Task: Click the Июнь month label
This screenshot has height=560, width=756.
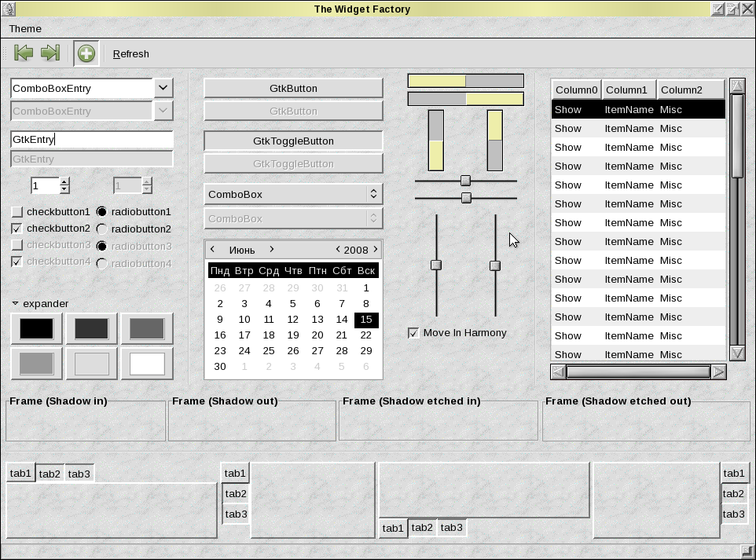Action: [x=242, y=250]
